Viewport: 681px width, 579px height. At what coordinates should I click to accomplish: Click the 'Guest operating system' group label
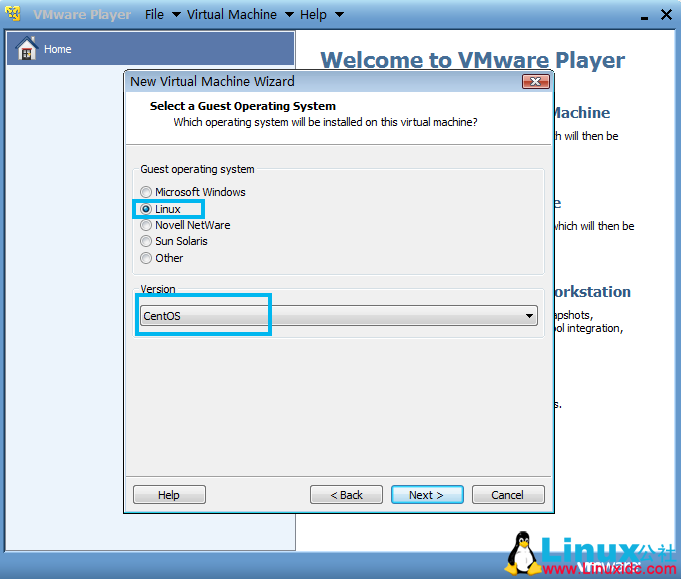click(197, 169)
